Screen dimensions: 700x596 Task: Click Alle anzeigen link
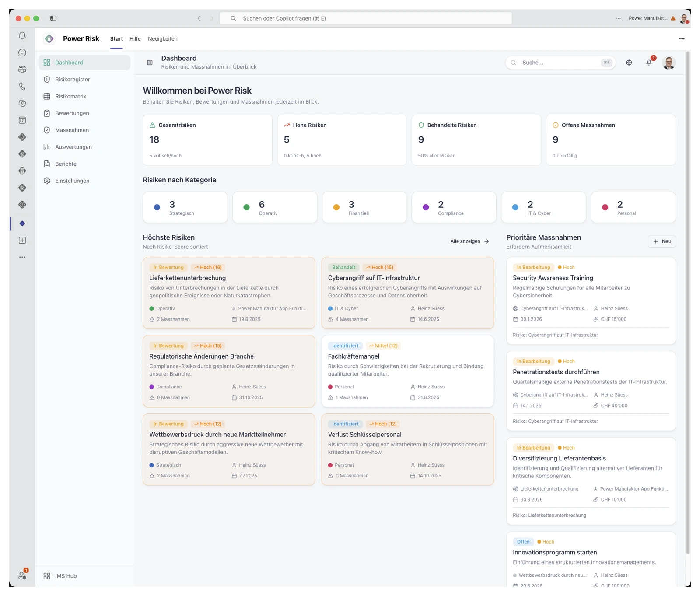pyautogui.click(x=469, y=241)
